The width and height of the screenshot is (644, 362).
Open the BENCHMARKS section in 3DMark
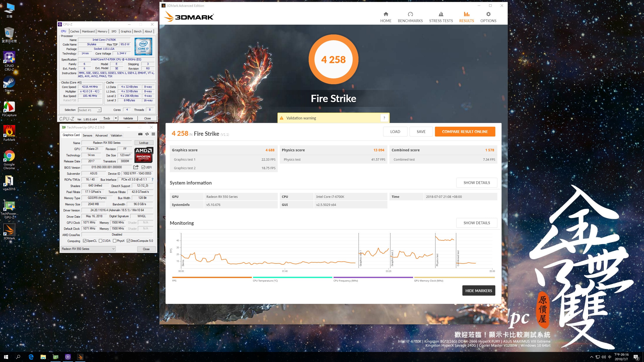(x=410, y=17)
